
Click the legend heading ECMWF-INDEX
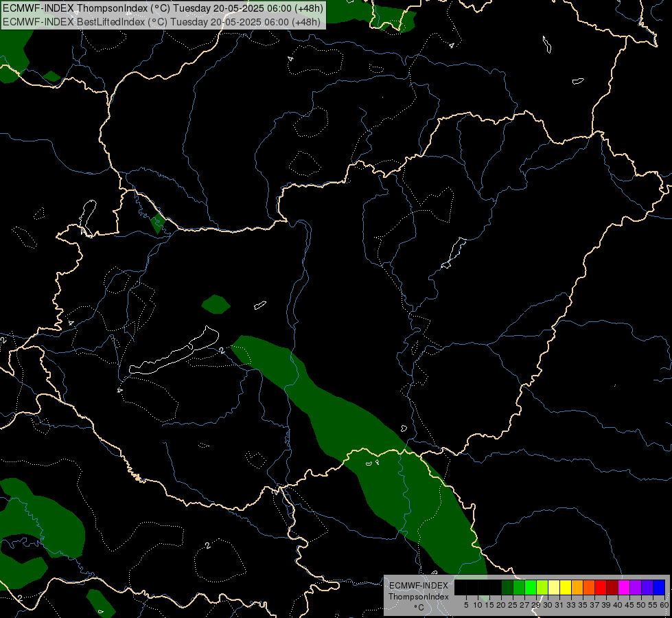click(419, 586)
